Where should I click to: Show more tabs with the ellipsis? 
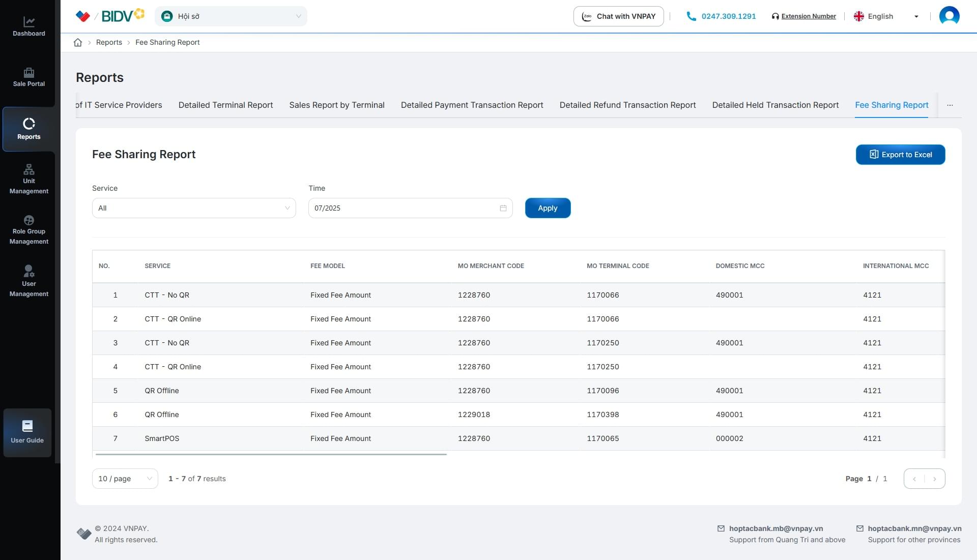[950, 105]
